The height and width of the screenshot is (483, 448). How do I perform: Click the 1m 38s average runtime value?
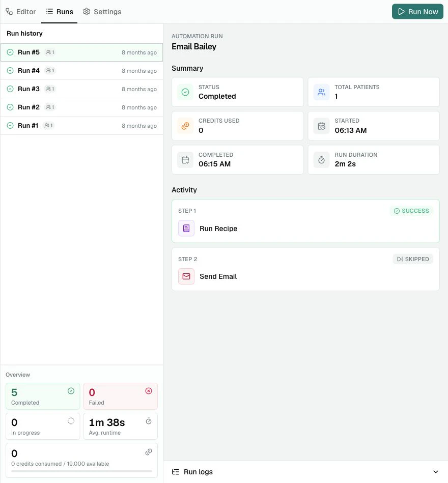(107, 422)
